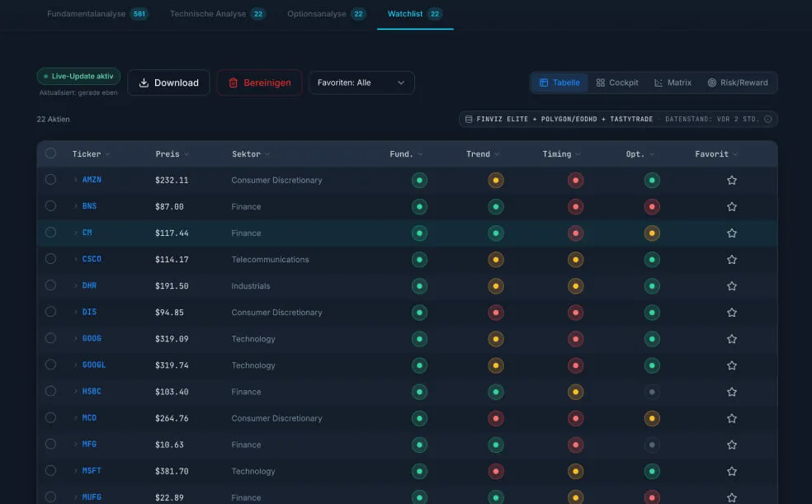This screenshot has width=812, height=504.
Task: Sort by the Opt. column header
Action: click(x=640, y=154)
